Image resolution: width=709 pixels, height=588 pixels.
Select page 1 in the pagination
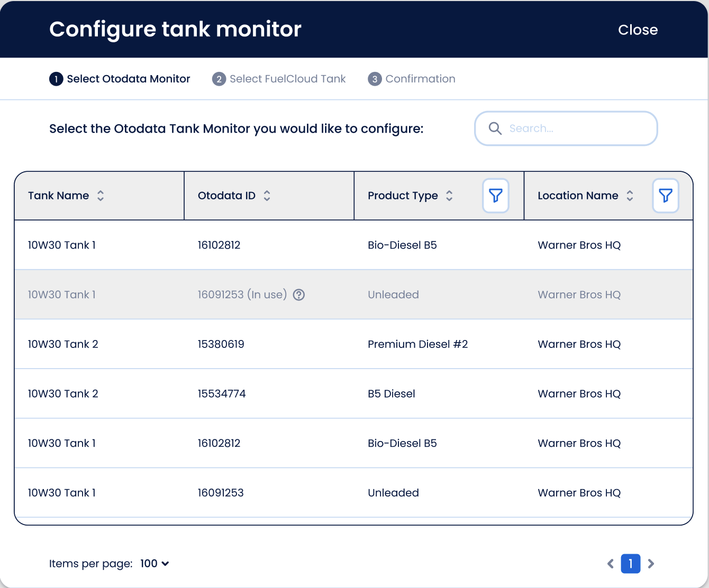tap(631, 564)
